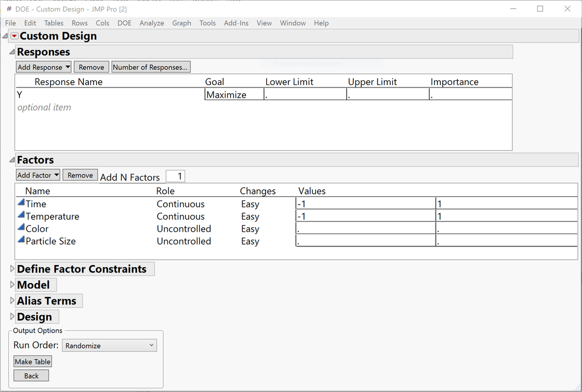Collapse the Factors section
The width and height of the screenshot is (582, 392).
click(x=12, y=160)
